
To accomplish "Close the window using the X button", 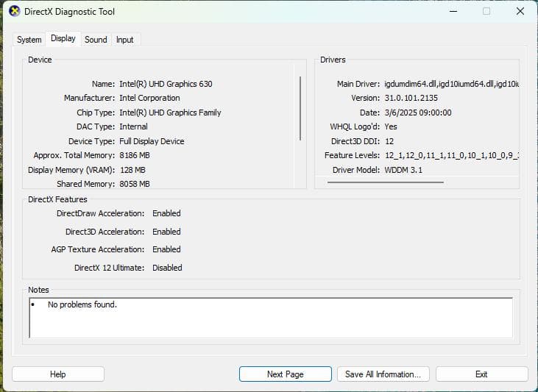I will coord(520,12).
